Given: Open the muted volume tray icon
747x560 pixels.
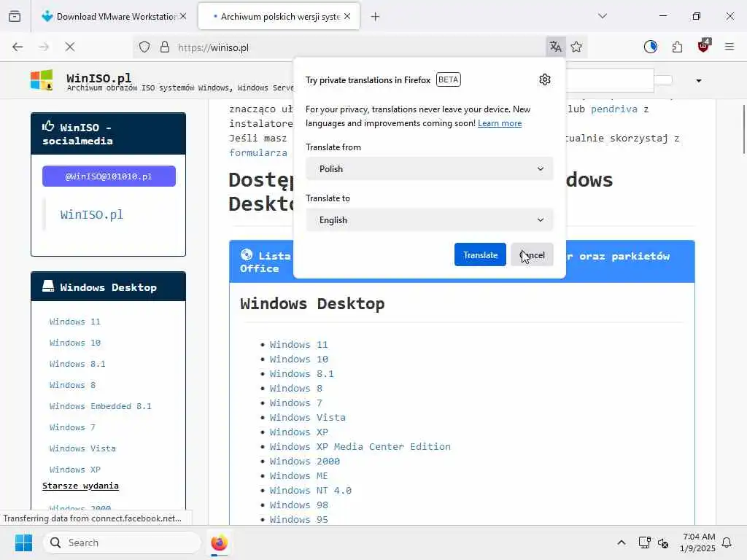Looking at the screenshot, I should 663,542.
